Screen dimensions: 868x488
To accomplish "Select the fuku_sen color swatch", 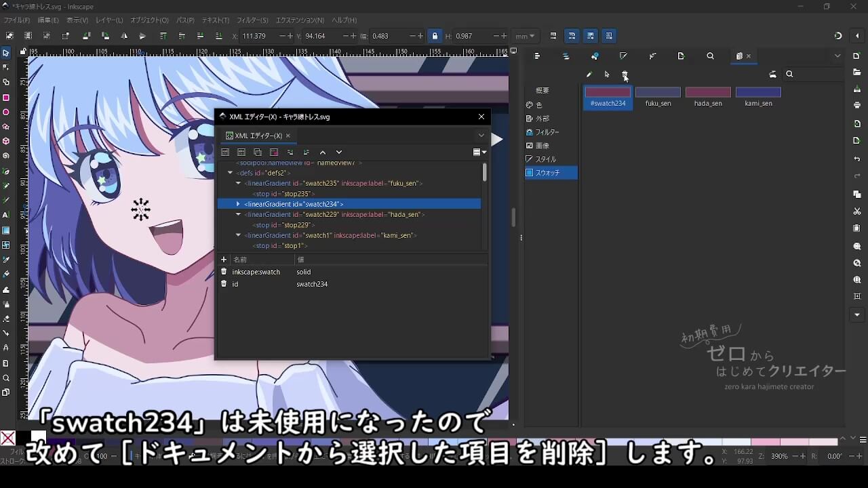I will [658, 98].
